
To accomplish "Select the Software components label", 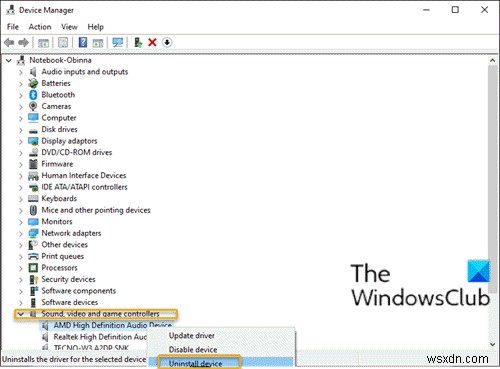I will coord(78,291).
